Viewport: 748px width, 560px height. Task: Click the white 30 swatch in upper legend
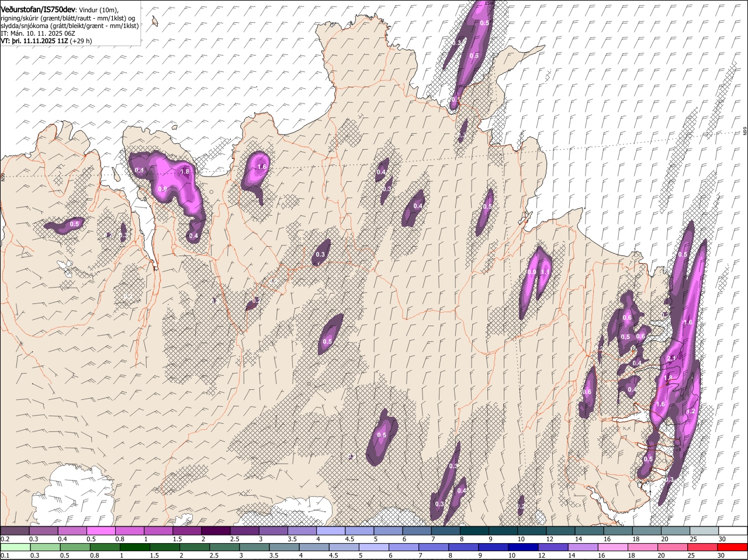point(733,530)
